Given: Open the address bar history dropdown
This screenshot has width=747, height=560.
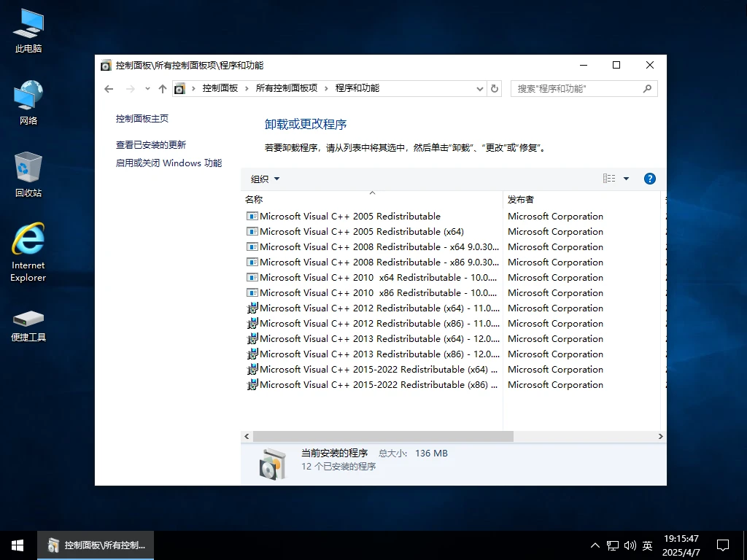Looking at the screenshot, I should coord(479,88).
